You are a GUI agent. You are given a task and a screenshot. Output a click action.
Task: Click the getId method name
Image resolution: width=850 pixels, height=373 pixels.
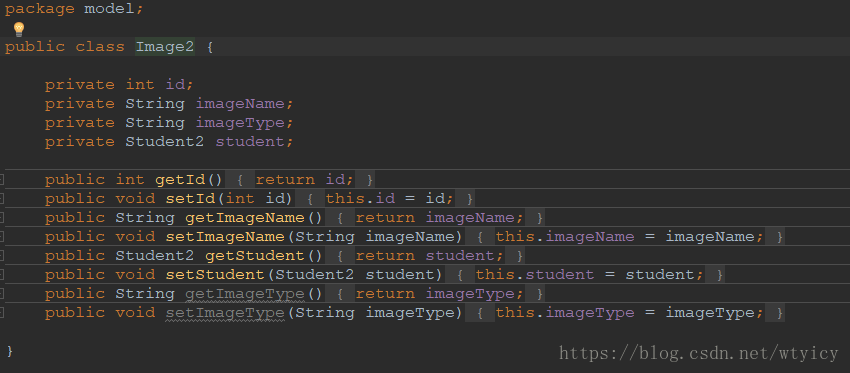[x=180, y=179]
